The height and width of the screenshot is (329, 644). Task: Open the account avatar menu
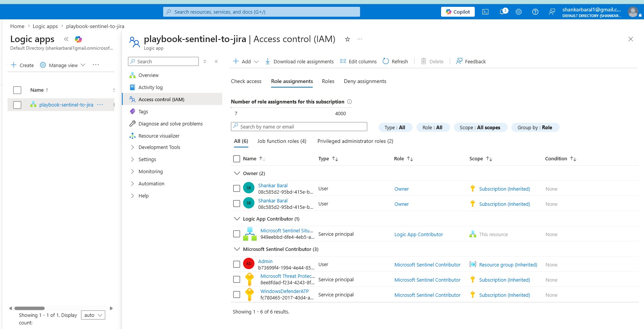tap(633, 12)
